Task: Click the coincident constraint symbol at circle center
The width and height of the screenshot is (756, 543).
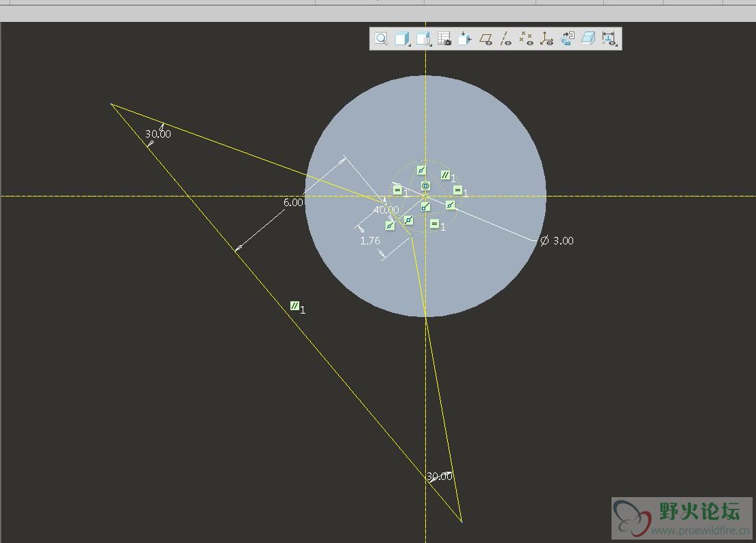Action: pyautogui.click(x=426, y=186)
